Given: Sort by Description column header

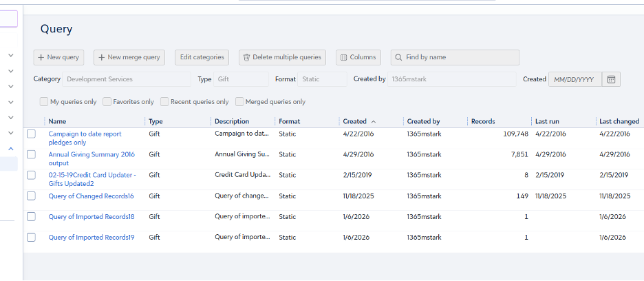Looking at the screenshot, I should pos(232,121).
